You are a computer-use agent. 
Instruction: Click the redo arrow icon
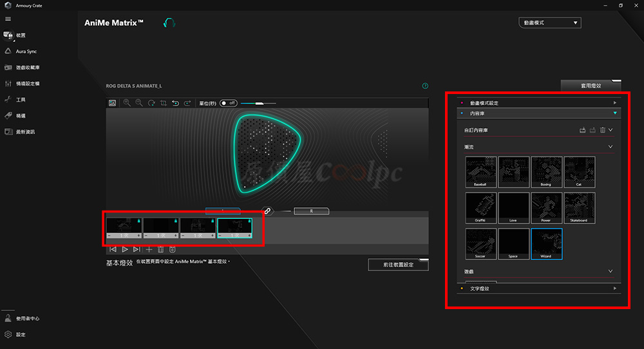point(187,103)
